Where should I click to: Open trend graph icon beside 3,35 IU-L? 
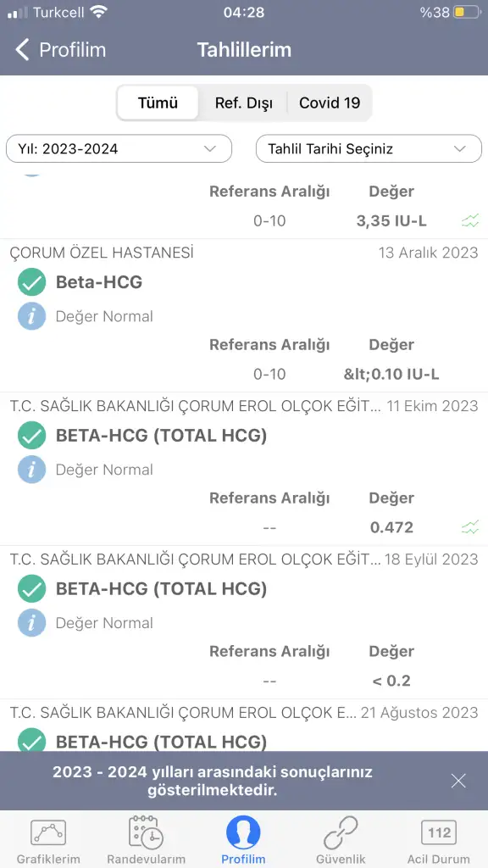click(469, 221)
